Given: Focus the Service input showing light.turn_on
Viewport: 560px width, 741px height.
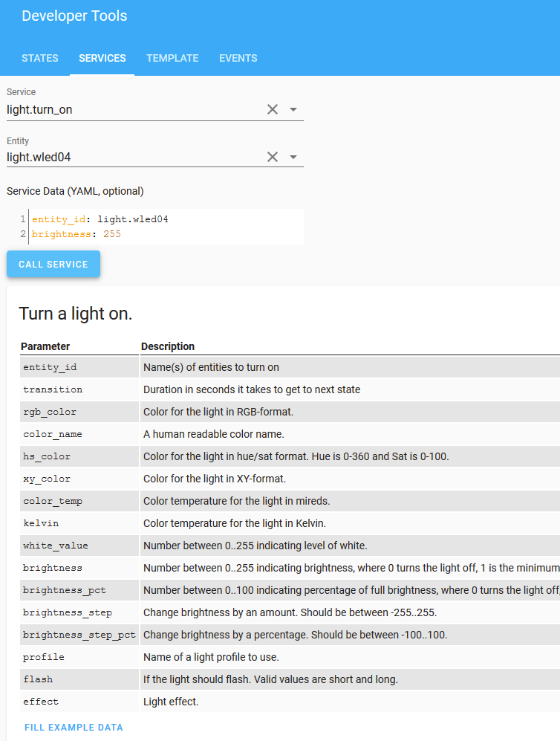Looking at the screenshot, I should point(134,110).
